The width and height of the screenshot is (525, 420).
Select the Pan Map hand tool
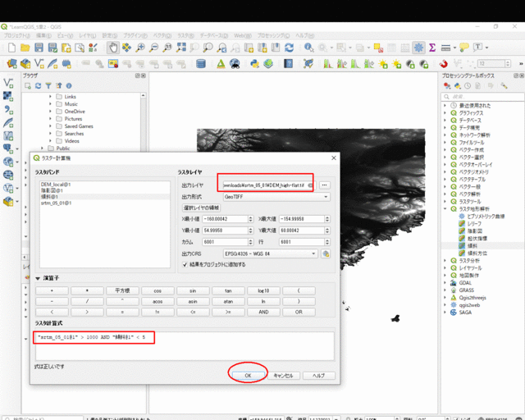[113, 48]
